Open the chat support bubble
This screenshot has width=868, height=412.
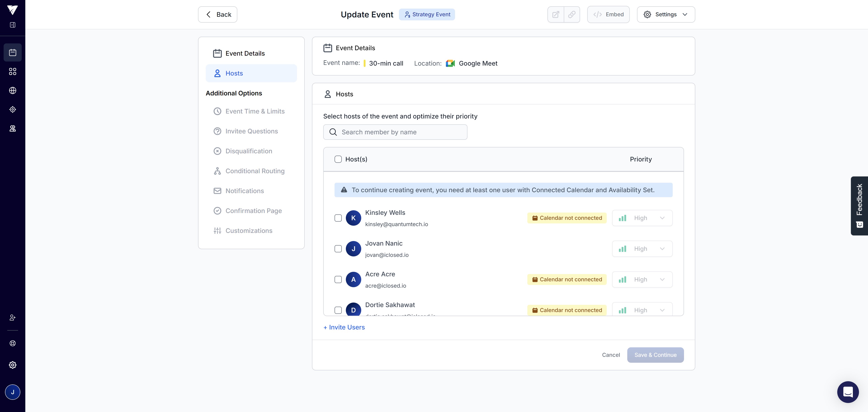(x=847, y=392)
